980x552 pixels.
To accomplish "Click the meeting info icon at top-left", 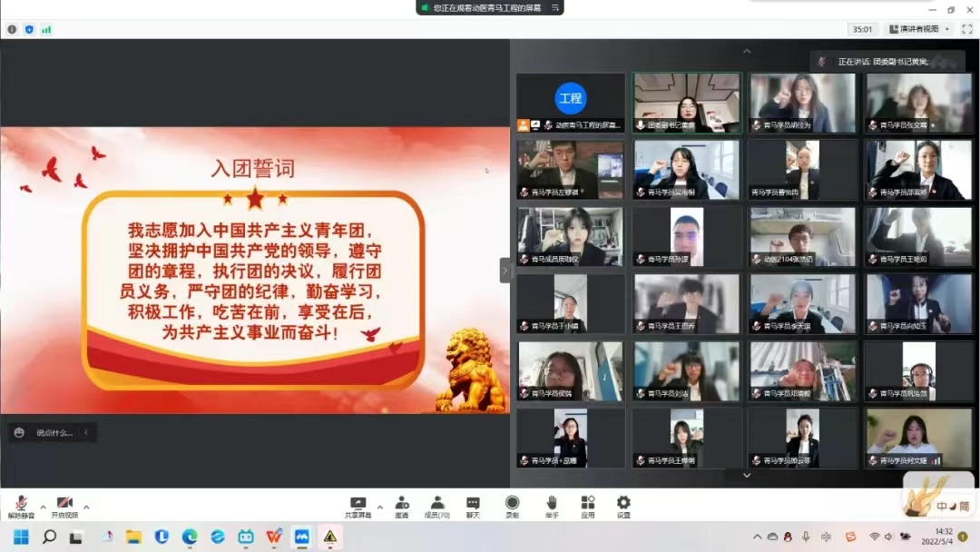I will pos(12,29).
